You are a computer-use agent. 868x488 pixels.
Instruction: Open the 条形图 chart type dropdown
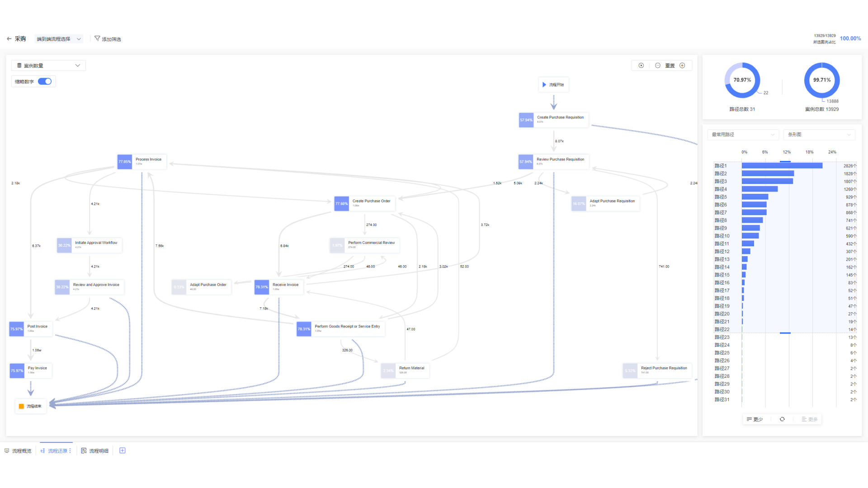(819, 135)
